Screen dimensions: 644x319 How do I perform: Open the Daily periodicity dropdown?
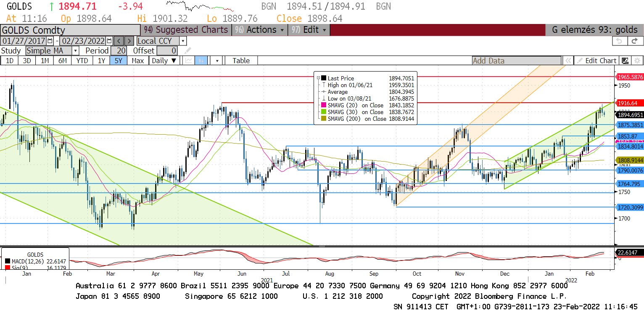click(164, 61)
